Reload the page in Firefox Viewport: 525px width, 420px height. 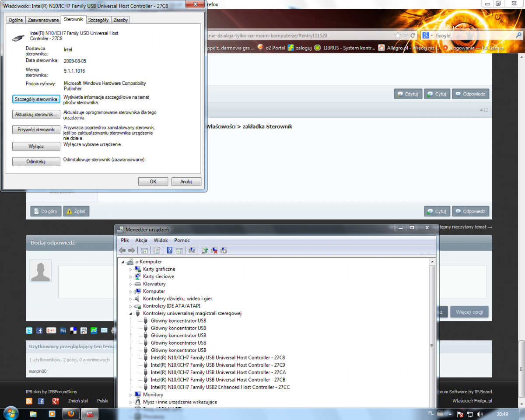click(x=413, y=35)
